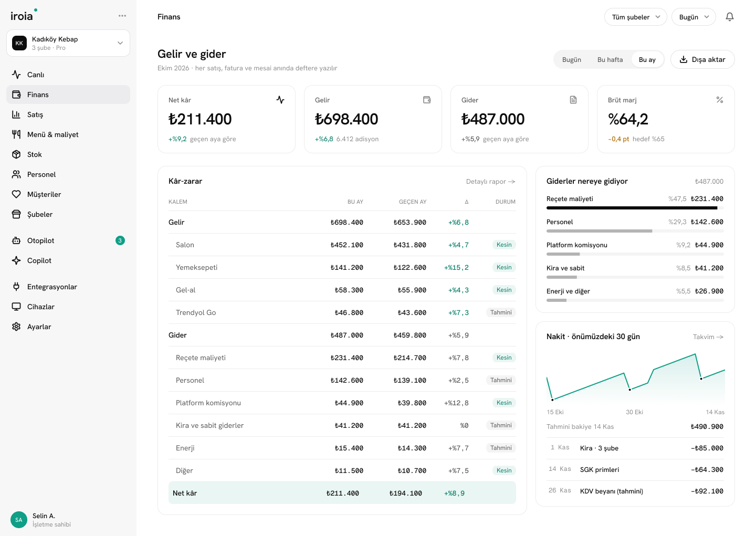Open the Otopilot robot icon
Screen dimensions: 756x536
pyautogui.click(x=16, y=240)
